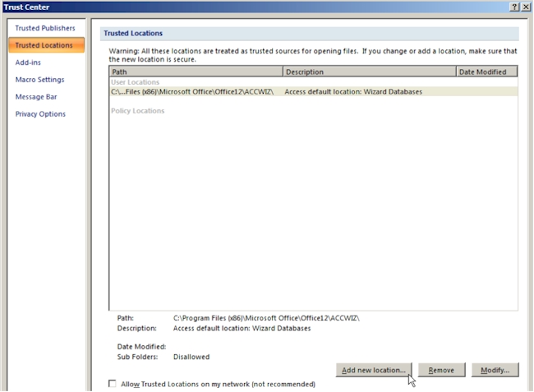The image size is (534, 392).
Task: Open Macro Settings page
Action: tap(40, 80)
